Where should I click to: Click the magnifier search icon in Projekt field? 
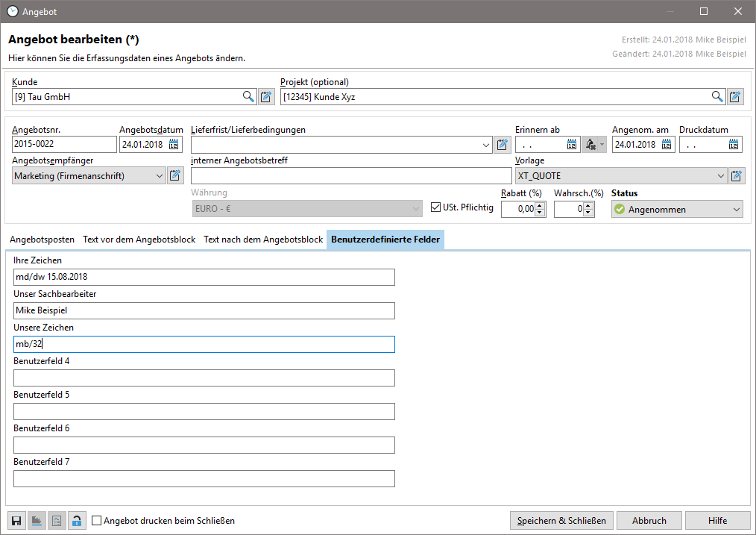[717, 96]
